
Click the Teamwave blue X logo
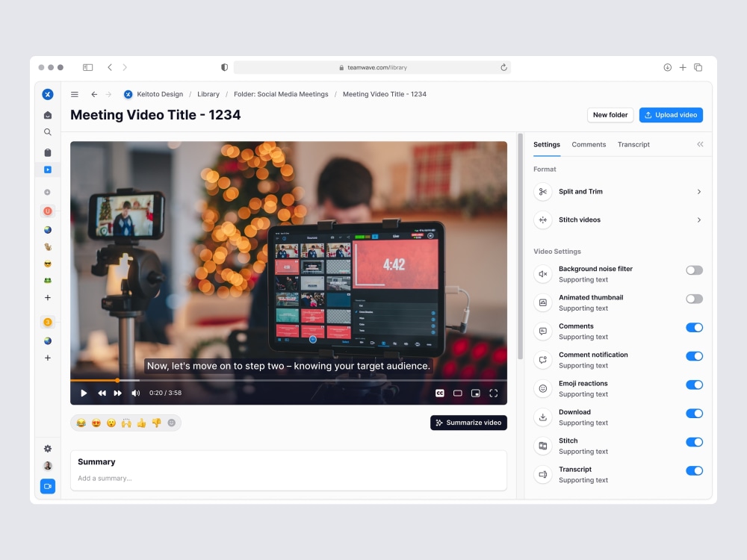(48, 94)
